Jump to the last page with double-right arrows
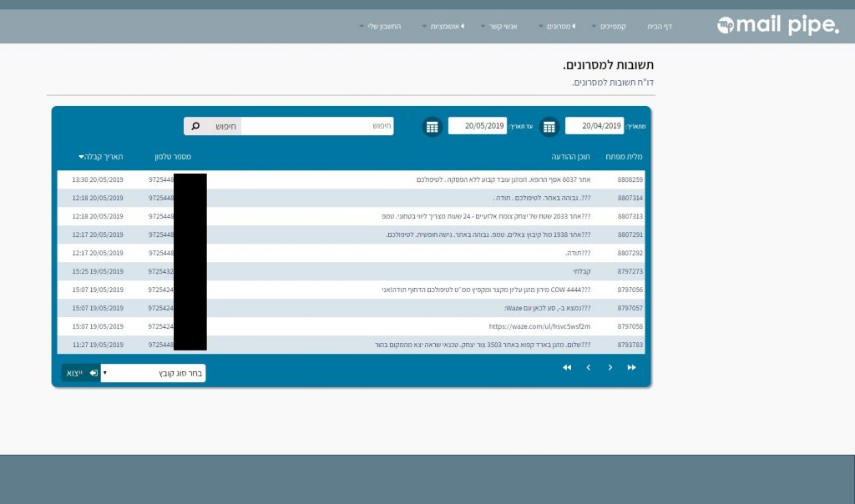Viewport: 855px width, 504px height. 632,367
